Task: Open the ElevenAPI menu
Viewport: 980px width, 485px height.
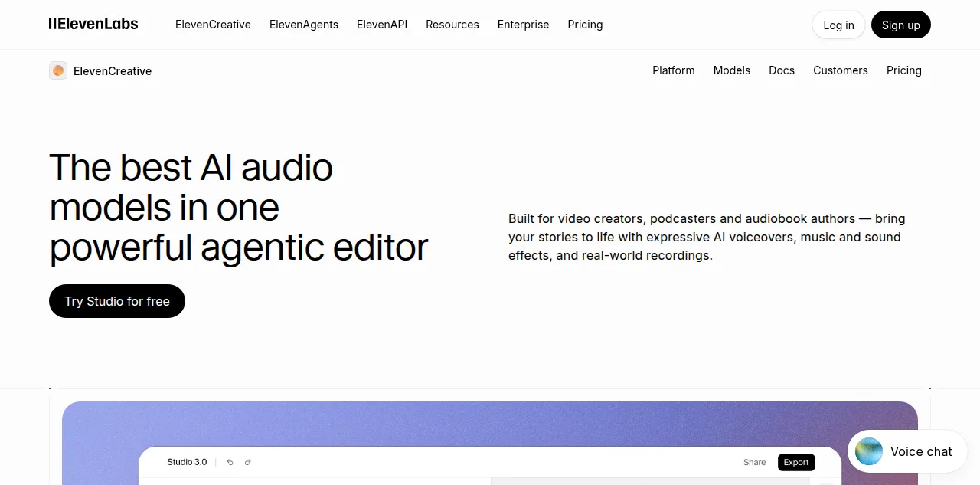Action: pyautogui.click(x=382, y=25)
